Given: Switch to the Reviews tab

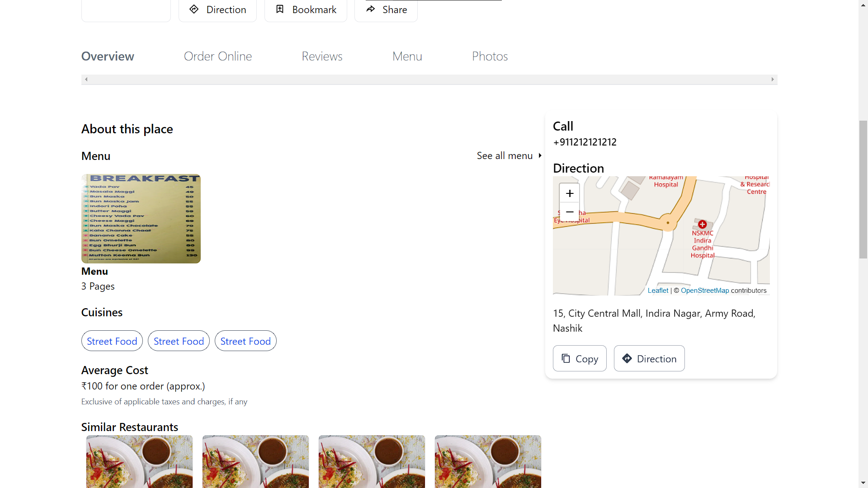Looking at the screenshot, I should pyautogui.click(x=321, y=56).
